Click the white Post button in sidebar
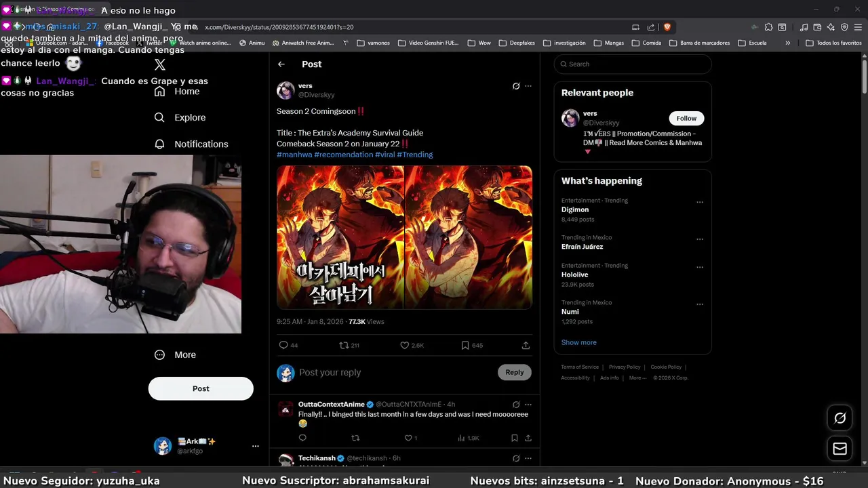The height and width of the screenshot is (488, 868). point(201,388)
